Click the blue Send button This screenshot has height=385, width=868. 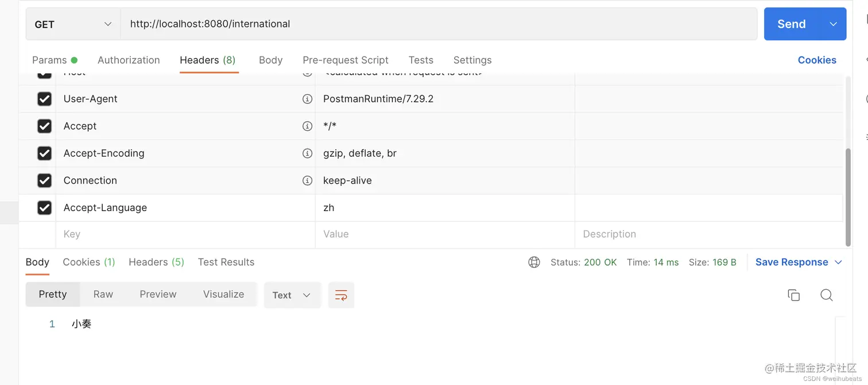click(792, 24)
